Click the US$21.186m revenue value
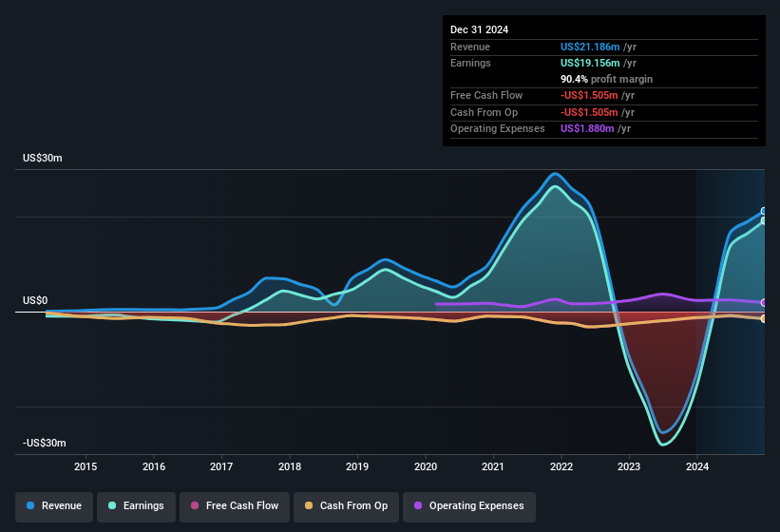The image size is (780, 532). (590, 47)
